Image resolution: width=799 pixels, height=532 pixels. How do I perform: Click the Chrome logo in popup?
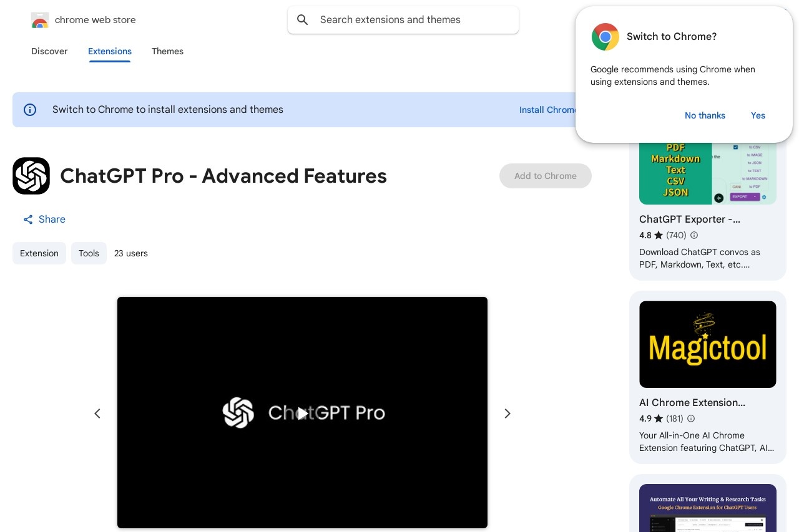(605, 37)
